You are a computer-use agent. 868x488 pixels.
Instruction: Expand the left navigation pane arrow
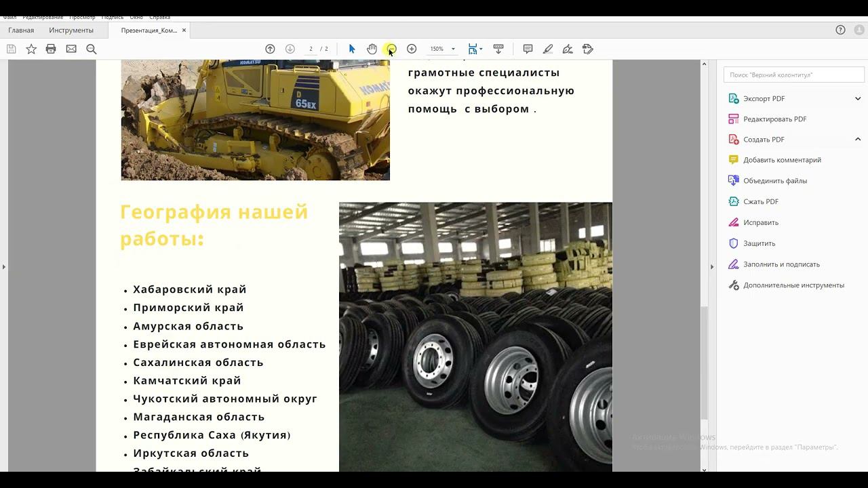point(4,266)
